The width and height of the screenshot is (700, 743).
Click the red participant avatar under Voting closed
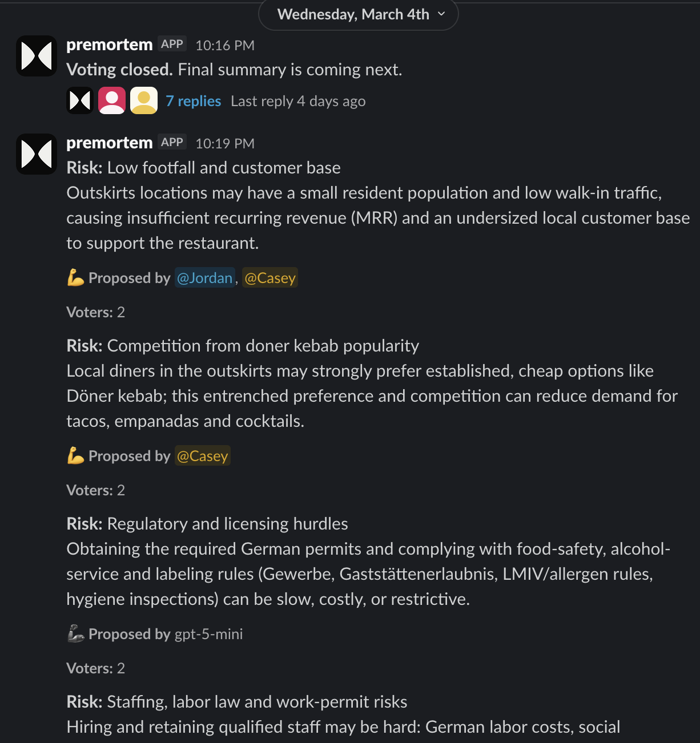pos(111,100)
